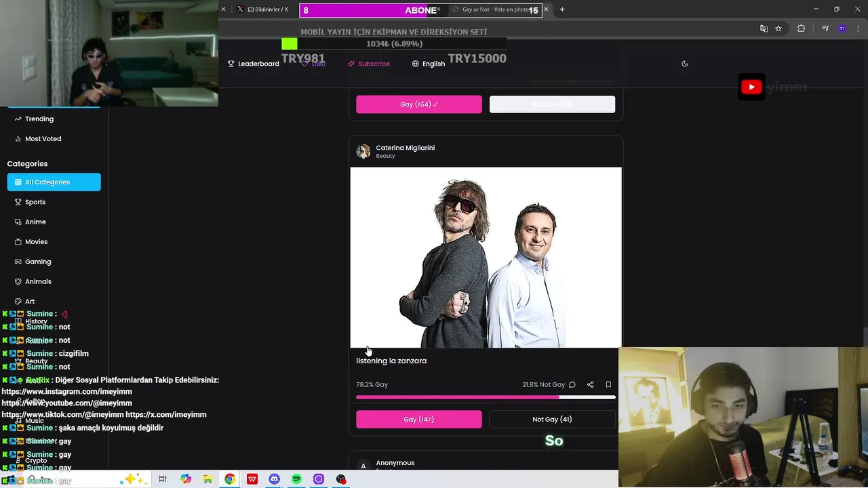Click the pink Subscribe link
The image size is (868, 488).
(369, 64)
